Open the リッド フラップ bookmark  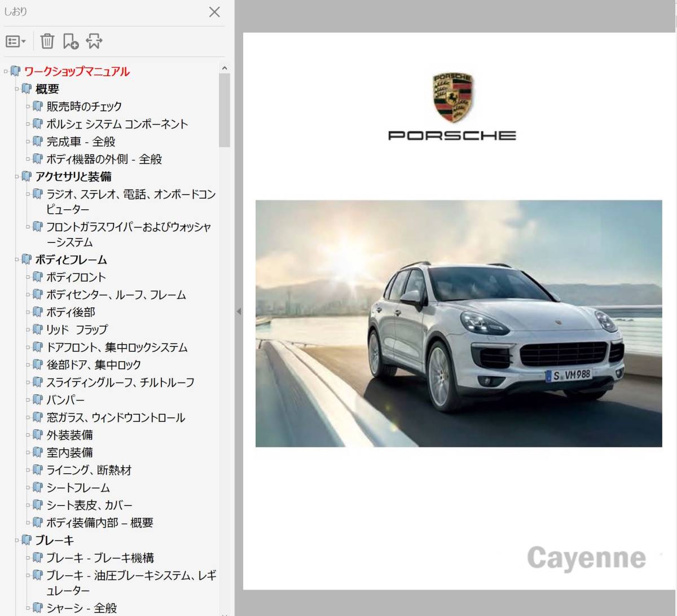(x=77, y=329)
